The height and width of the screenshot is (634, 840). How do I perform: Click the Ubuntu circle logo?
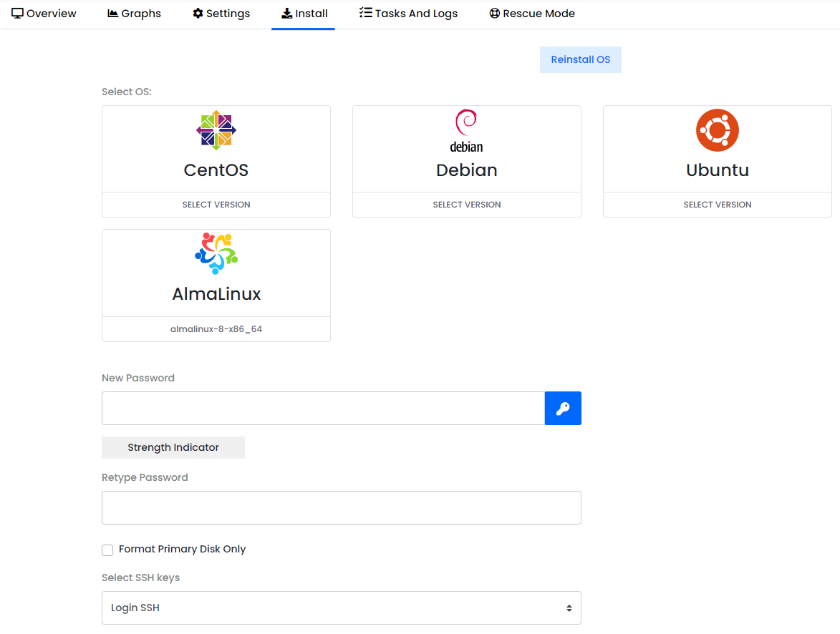(x=718, y=130)
